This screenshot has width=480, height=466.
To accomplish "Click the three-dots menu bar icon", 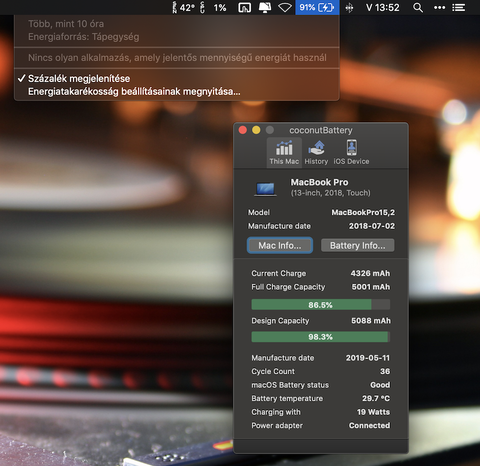I will [439, 7].
